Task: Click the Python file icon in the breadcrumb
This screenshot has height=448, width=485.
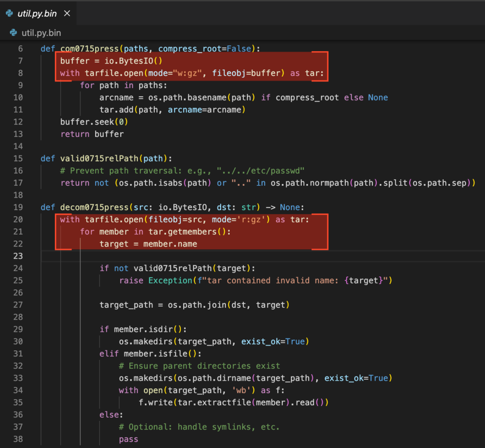Action: click(14, 33)
